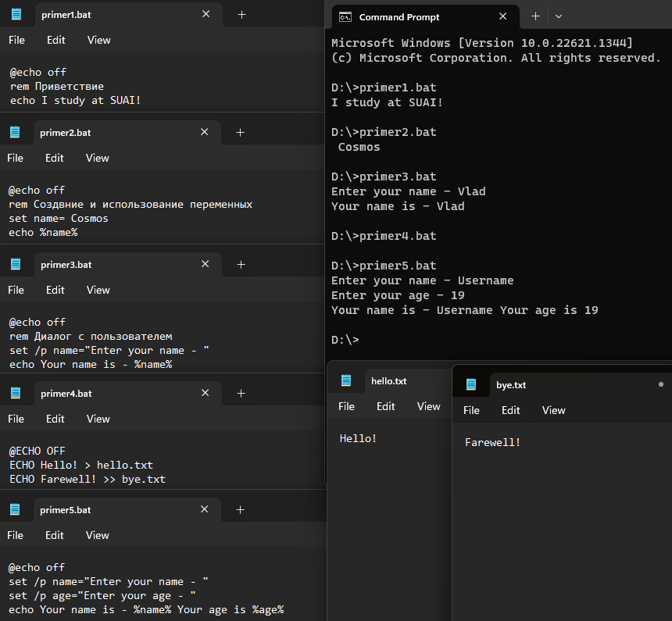
Task: Open File menu in primer1.bat window
Action: (16, 40)
